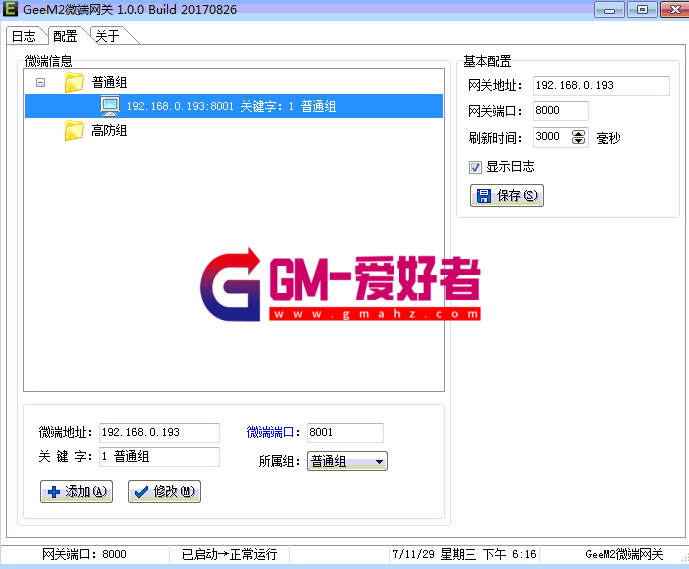Open the 关于 tab

[x=108, y=36]
